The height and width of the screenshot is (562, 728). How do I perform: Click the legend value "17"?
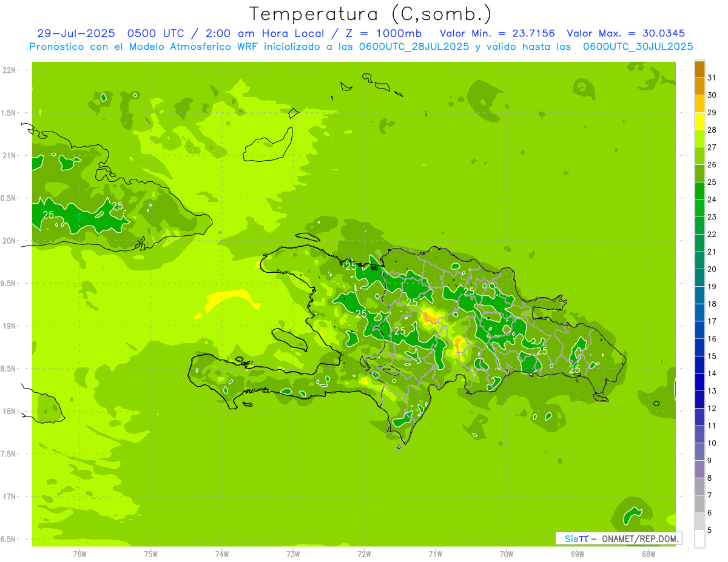click(x=712, y=321)
